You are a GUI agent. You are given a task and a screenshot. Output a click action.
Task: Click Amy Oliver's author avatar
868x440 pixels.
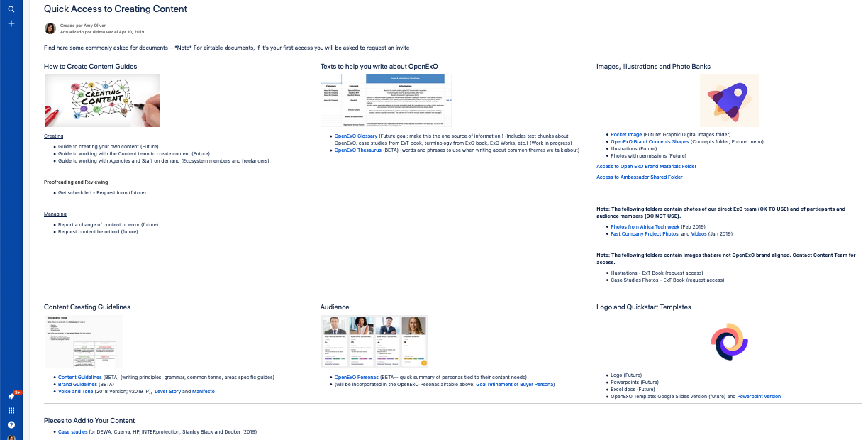pyautogui.click(x=50, y=28)
